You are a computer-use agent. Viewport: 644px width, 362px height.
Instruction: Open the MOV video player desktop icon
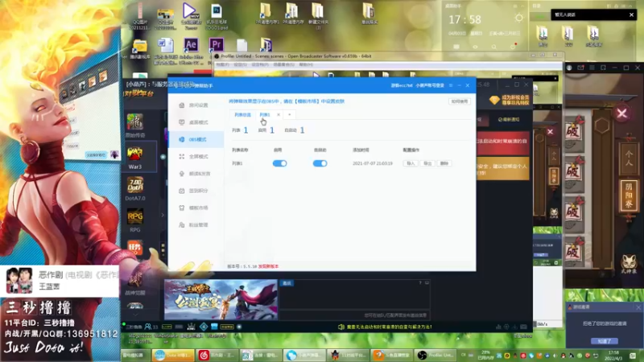point(190,15)
